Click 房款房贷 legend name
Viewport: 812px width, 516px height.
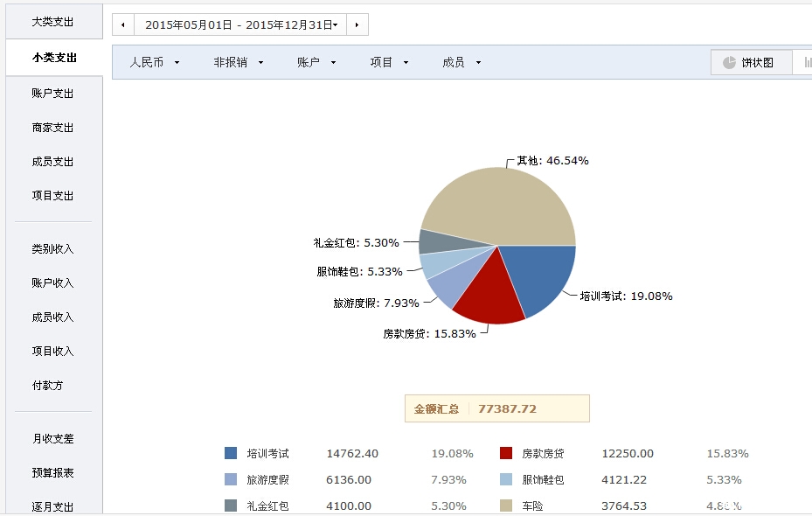pos(543,453)
